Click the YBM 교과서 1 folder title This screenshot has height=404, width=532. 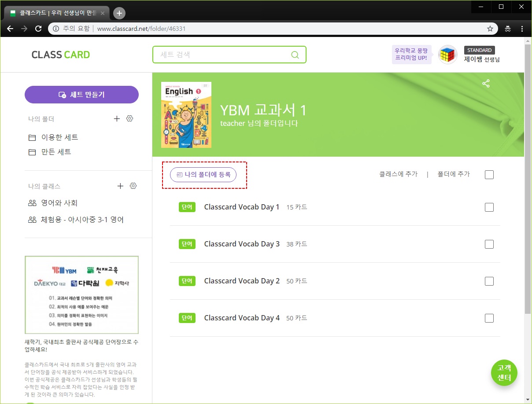tap(263, 110)
